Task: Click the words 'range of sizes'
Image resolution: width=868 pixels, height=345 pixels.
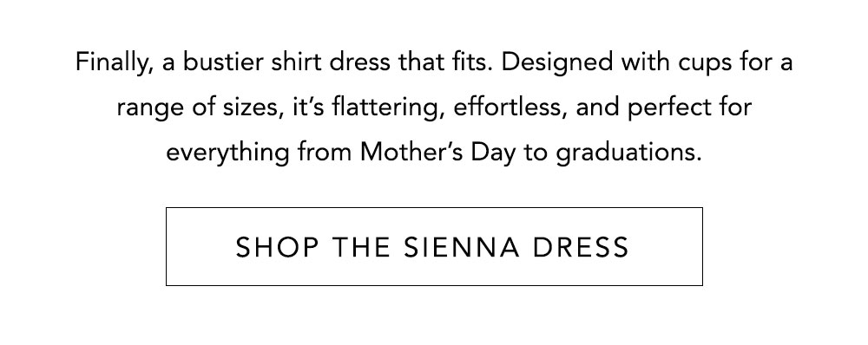Action: click(198, 107)
